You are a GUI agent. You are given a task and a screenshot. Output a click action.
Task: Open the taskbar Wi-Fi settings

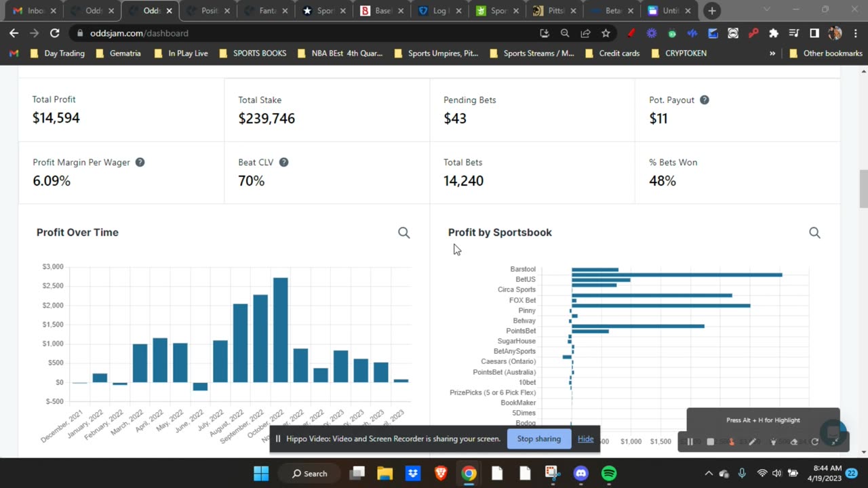762,473
